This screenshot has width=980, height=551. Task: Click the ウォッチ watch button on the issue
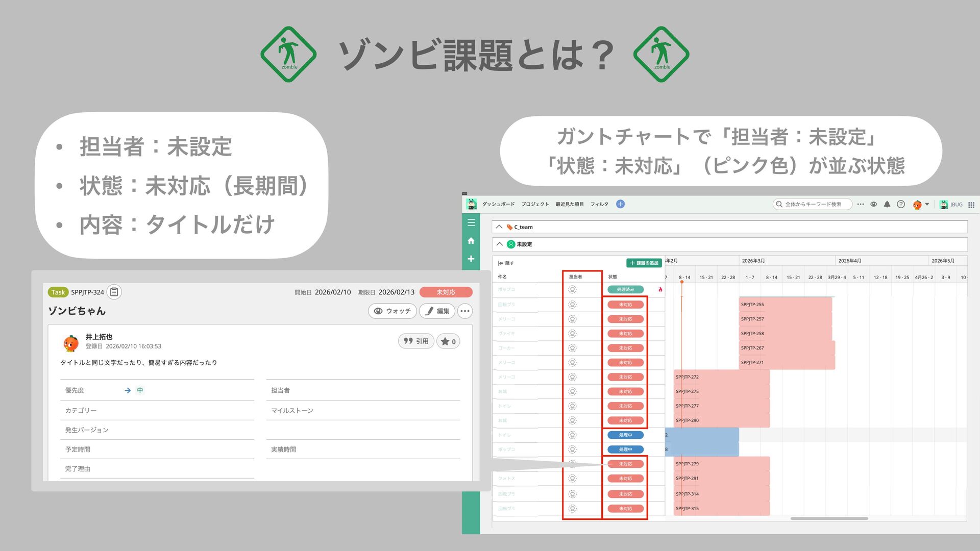click(392, 311)
